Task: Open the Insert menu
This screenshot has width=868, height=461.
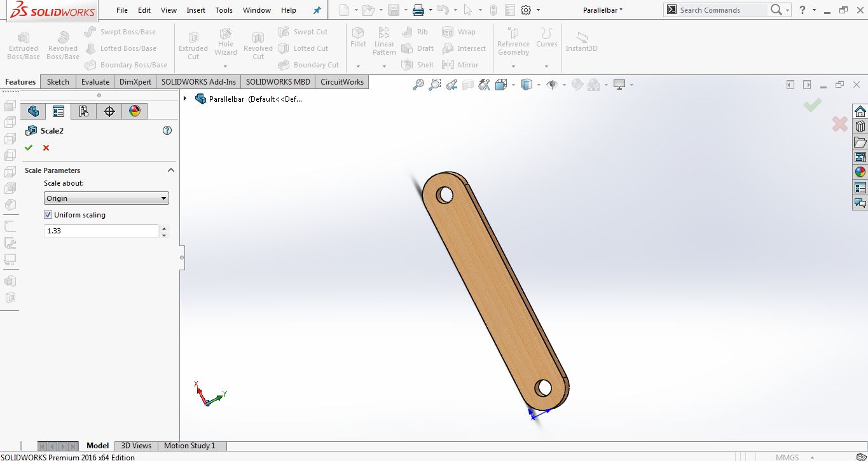Action: pyautogui.click(x=196, y=10)
